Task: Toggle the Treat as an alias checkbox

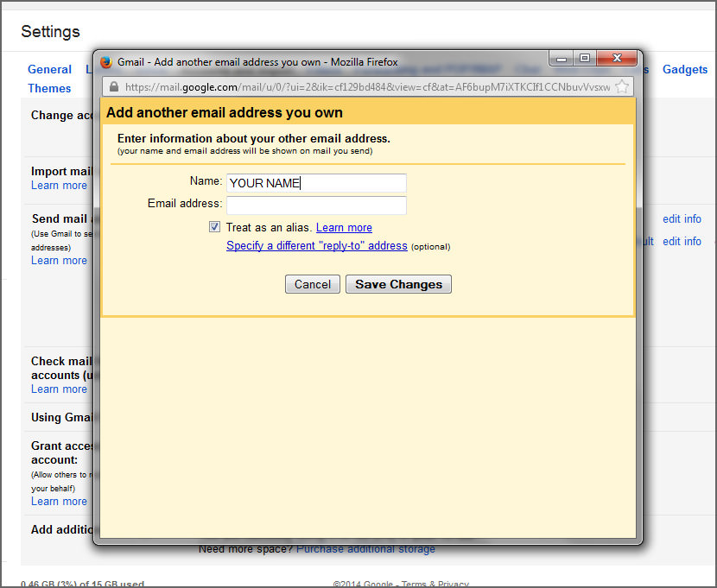Action: [214, 226]
